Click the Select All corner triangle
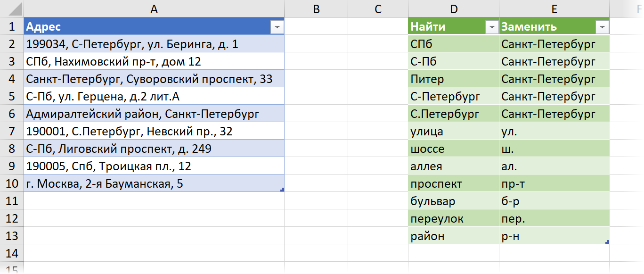644x274 pixels. click(12, 9)
